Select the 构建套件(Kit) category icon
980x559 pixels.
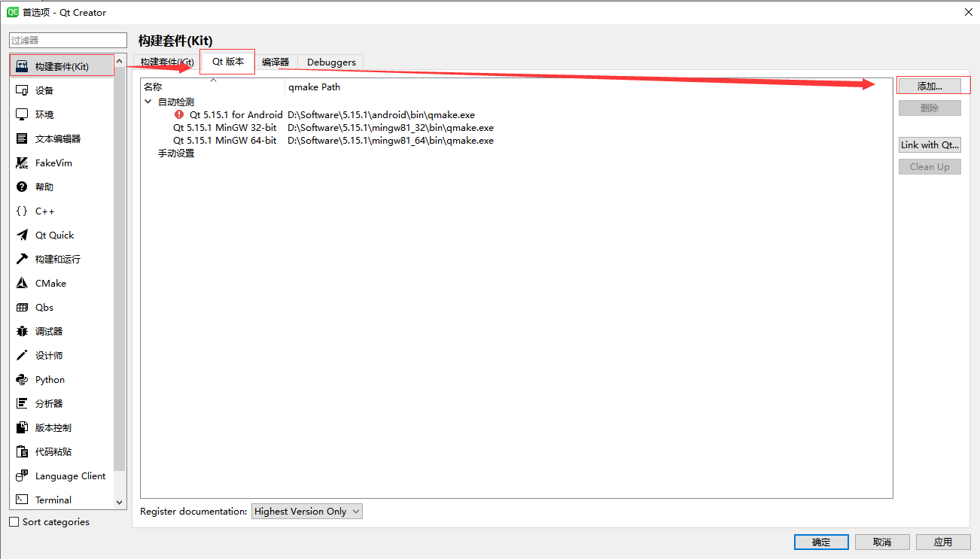[22, 66]
